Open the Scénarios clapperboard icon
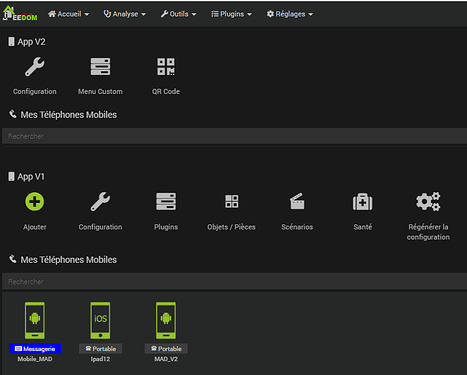Viewport: 467px width, 375px height. point(297,201)
